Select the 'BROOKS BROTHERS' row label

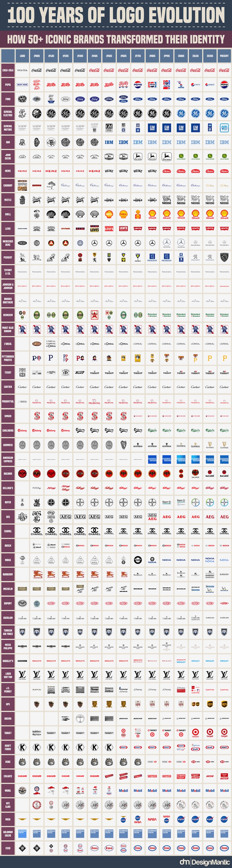point(8,301)
